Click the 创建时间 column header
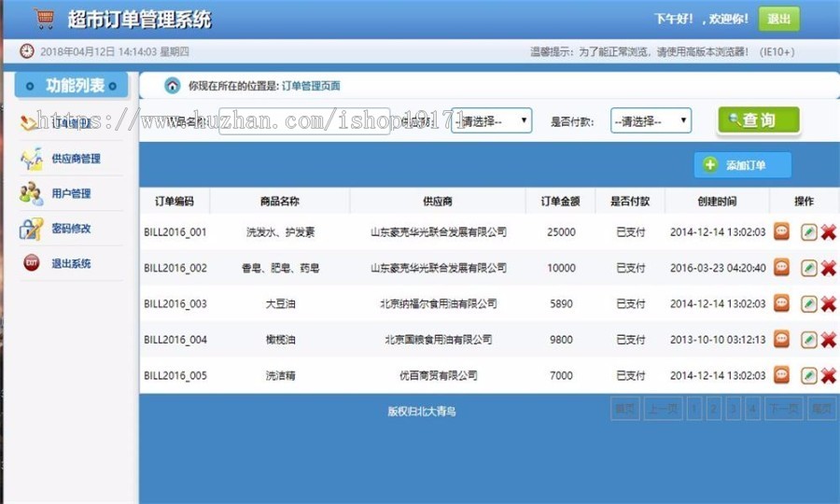Screen dimensions: 840x504 tap(717, 202)
